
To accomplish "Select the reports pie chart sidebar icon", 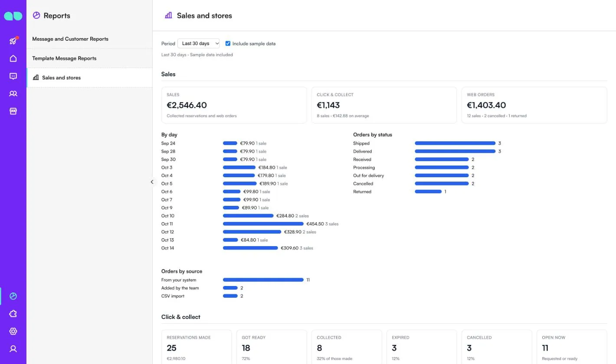I will (13, 296).
